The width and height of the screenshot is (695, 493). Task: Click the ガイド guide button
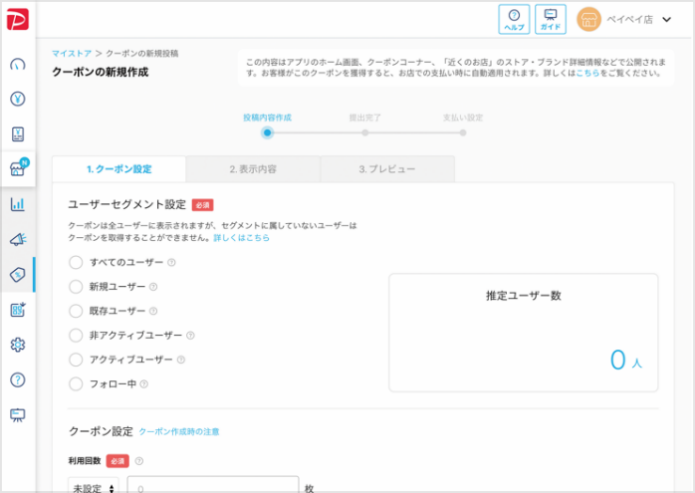[x=551, y=20]
